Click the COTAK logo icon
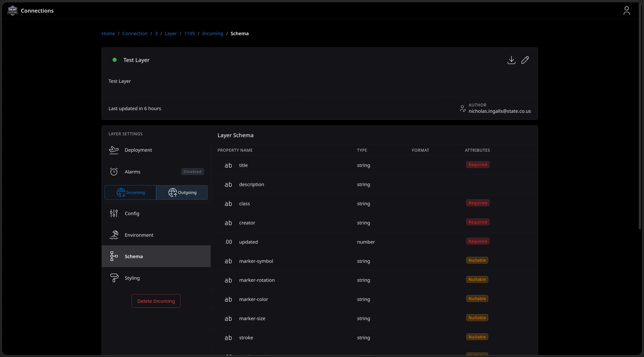This screenshot has width=644, height=357. point(12,11)
